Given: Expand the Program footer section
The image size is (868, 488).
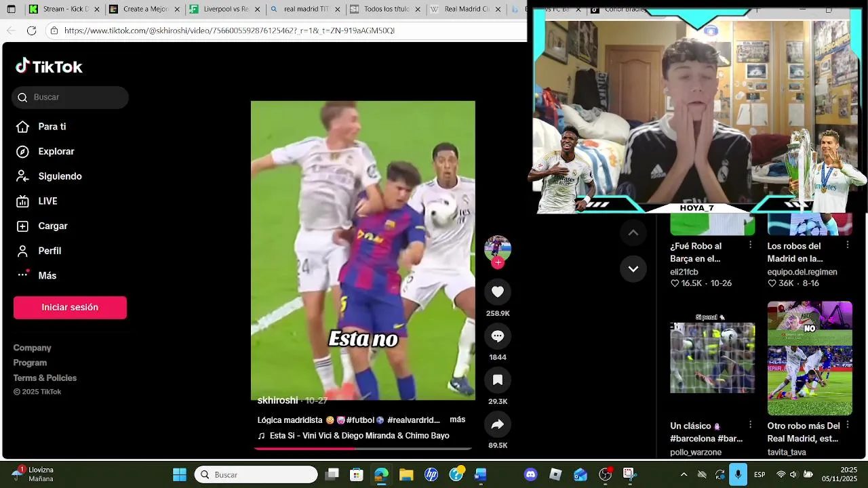Looking at the screenshot, I should pyautogui.click(x=30, y=363).
